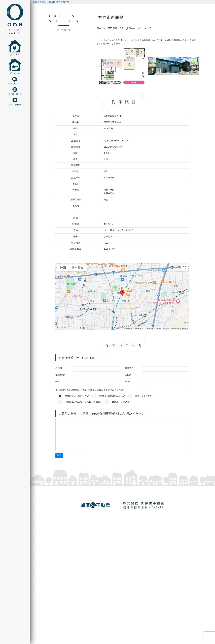Click the 2025-04-07 last updated value
215x644 pixels.
coord(109,249)
